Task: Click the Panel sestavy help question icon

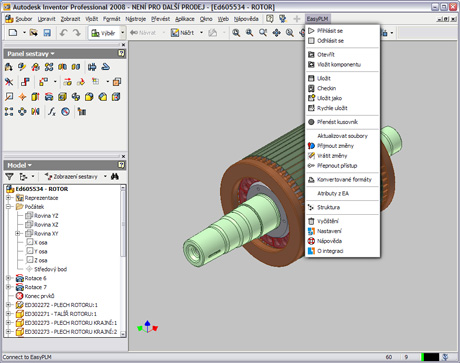Action: [x=121, y=53]
